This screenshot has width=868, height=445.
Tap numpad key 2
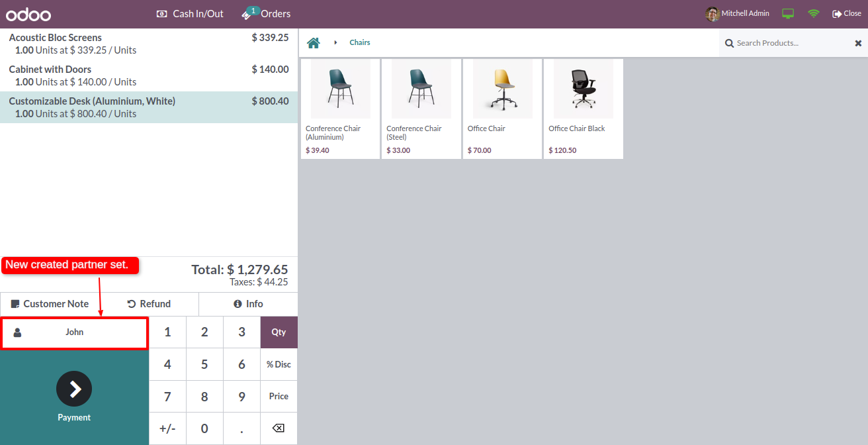click(204, 332)
